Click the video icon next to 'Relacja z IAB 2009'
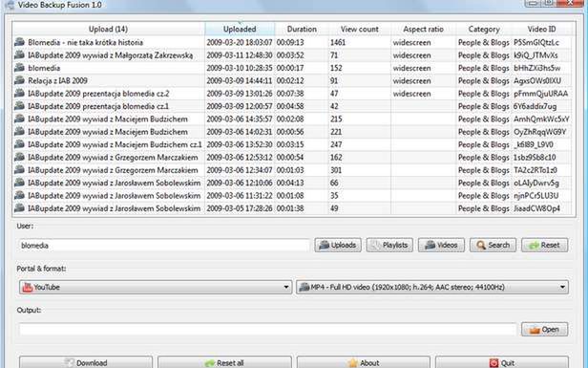 point(19,80)
